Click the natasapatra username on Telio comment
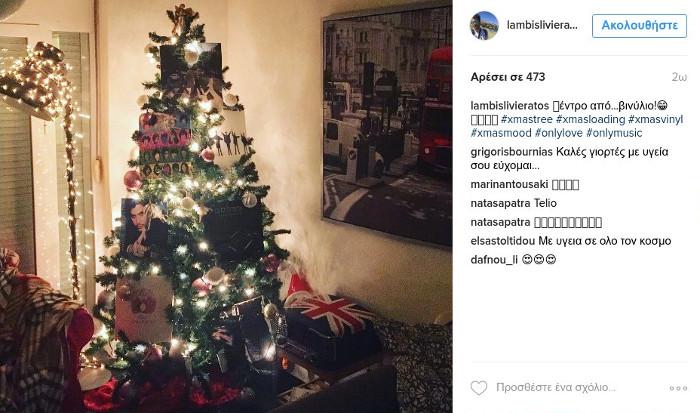 tap(500, 203)
